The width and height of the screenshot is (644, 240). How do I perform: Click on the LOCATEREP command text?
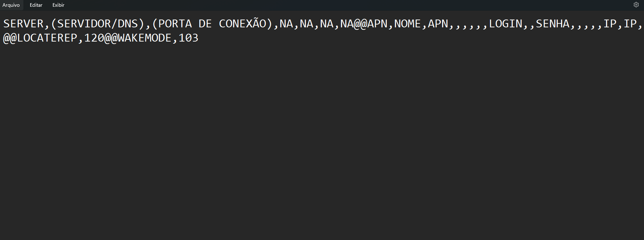[47, 38]
